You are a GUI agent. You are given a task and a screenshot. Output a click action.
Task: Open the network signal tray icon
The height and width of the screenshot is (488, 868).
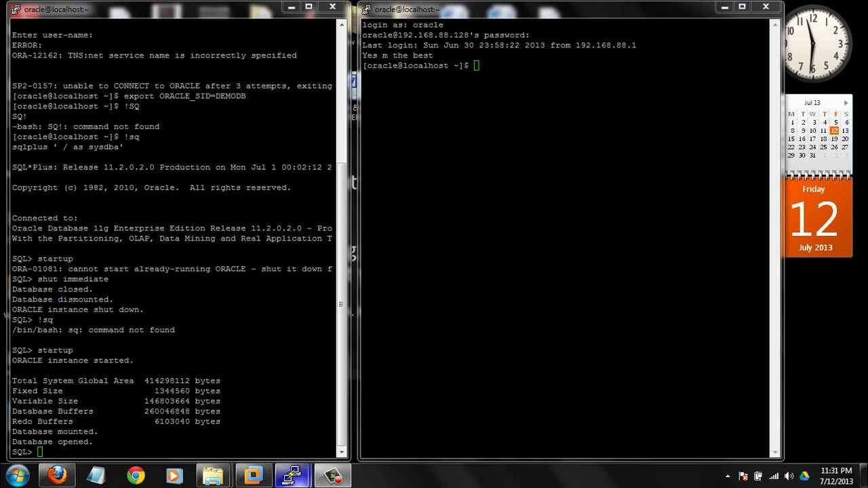coord(774,476)
